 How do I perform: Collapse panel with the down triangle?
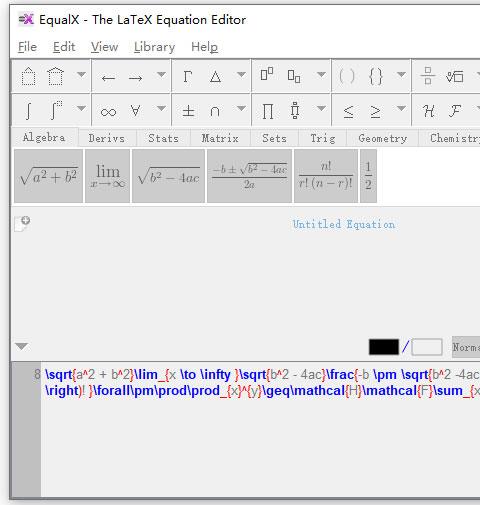[22, 347]
